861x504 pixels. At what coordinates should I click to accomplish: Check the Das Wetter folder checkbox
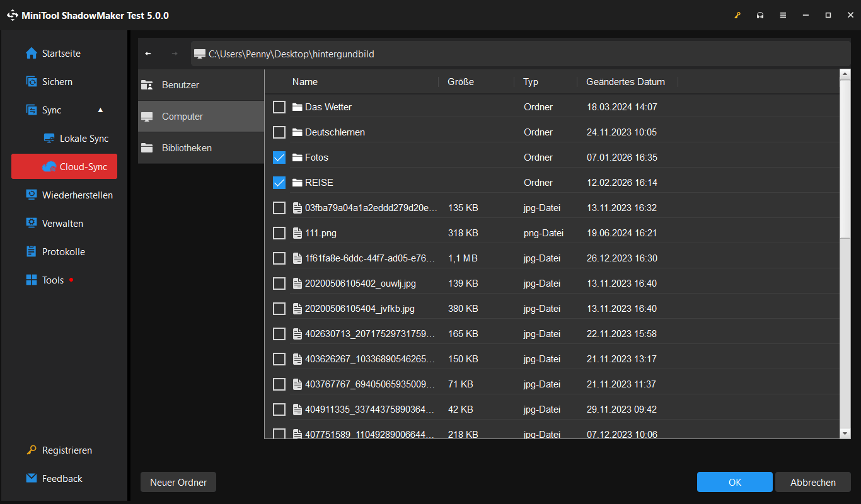[279, 107]
